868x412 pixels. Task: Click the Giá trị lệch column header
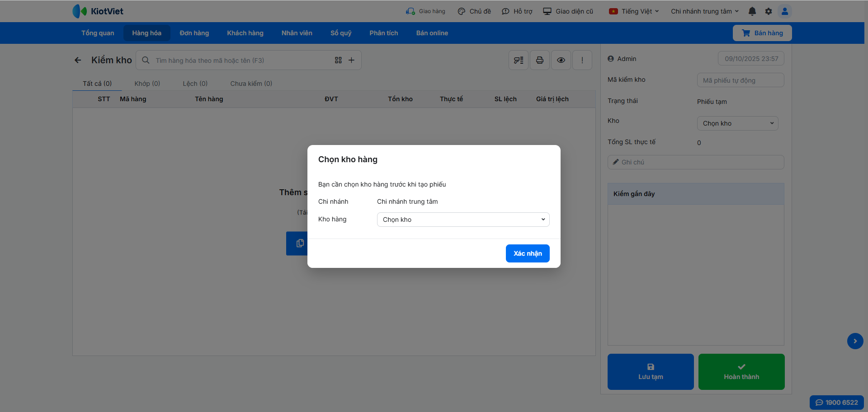[x=552, y=99]
